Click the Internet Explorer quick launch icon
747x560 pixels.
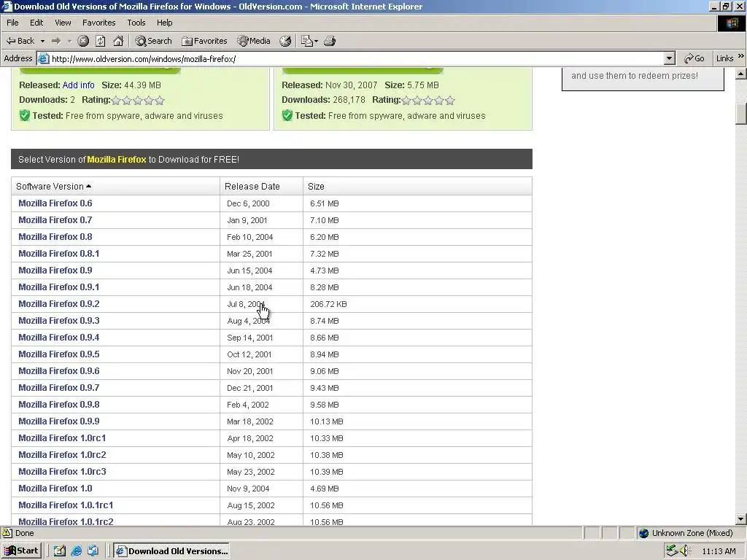coord(76,551)
